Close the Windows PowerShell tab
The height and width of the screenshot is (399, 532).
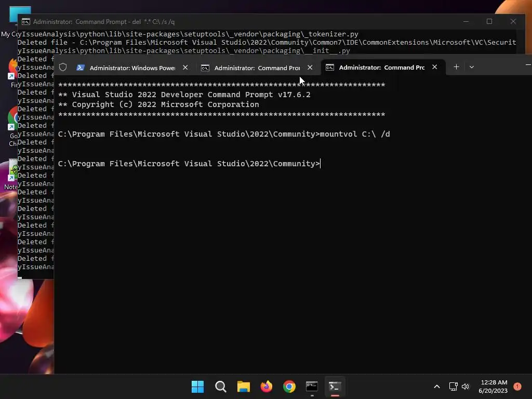point(185,68)
